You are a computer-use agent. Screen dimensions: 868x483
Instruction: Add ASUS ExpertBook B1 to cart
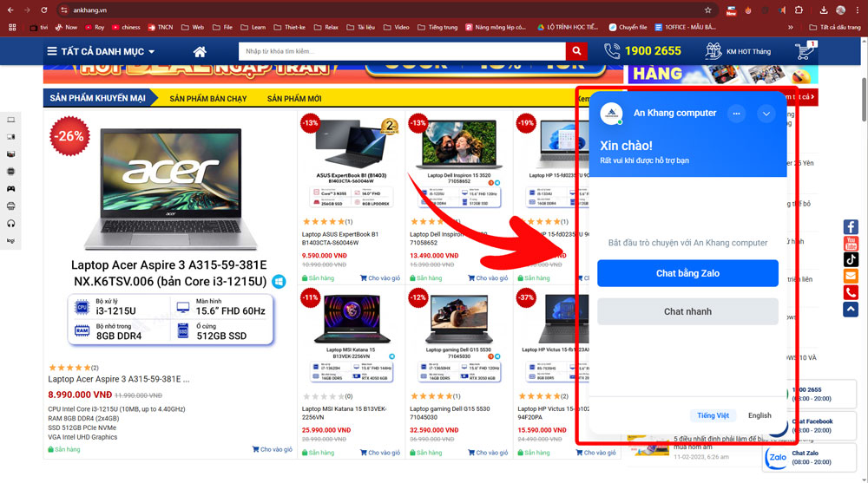pos(380,277)
